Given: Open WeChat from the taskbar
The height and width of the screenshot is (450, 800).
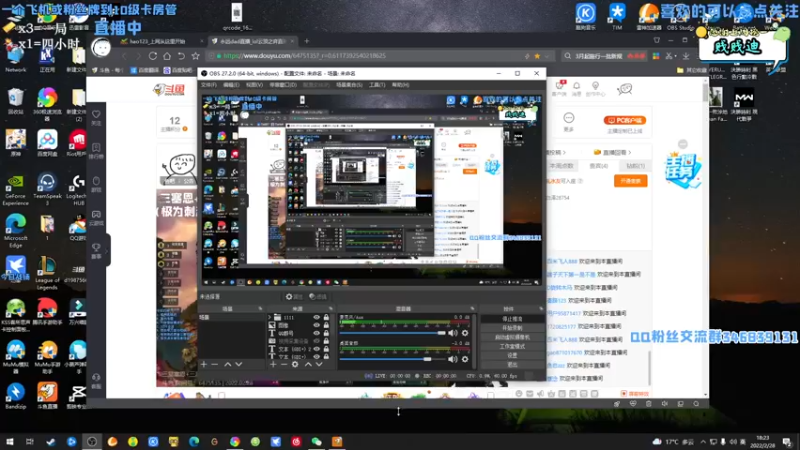Looking at the screenshot, I should pyautogui.click(x=316, y=441).
